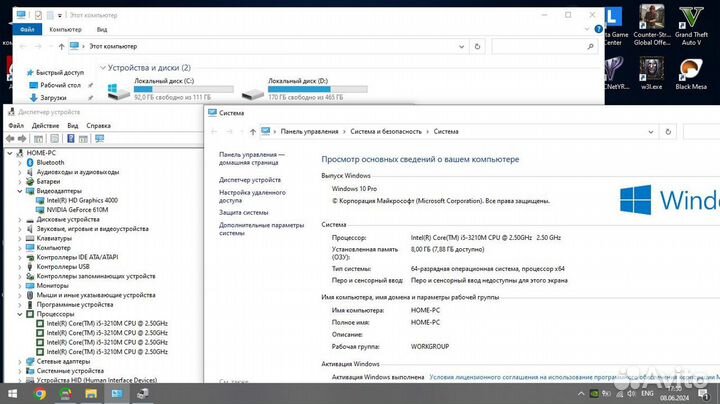Click the Local Disk (C:) usage bar

pyautogui.click(x=184, y=89)
